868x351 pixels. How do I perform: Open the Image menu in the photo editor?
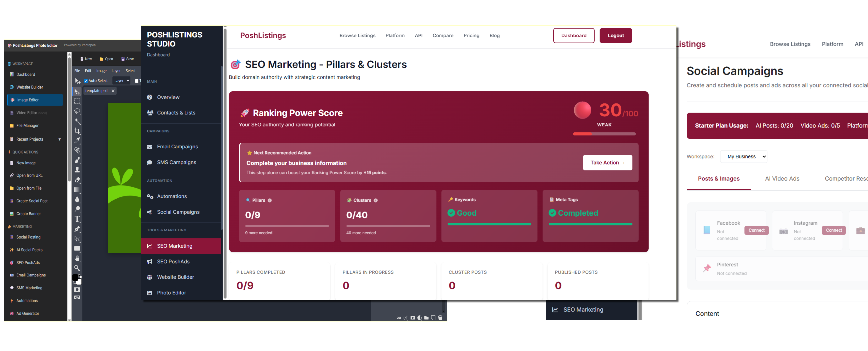tap(101, 71)
